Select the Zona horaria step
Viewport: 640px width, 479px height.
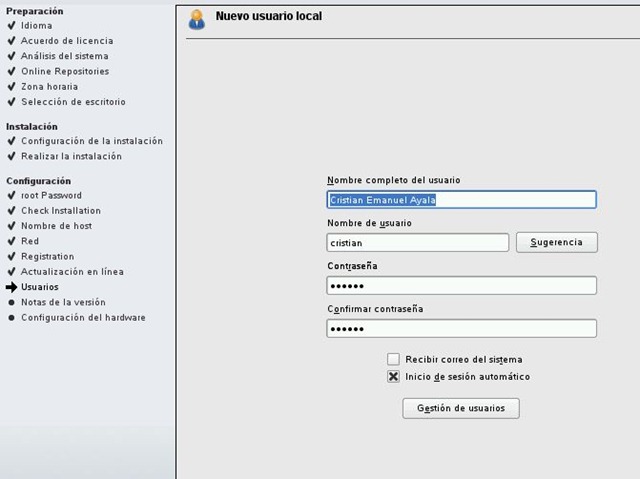tap(49, 86)
